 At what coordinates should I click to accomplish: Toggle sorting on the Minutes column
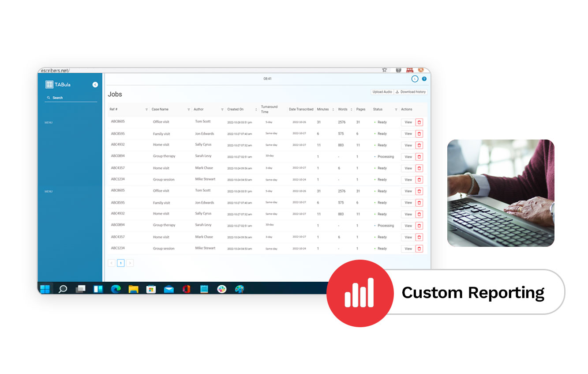coord(333,109)
